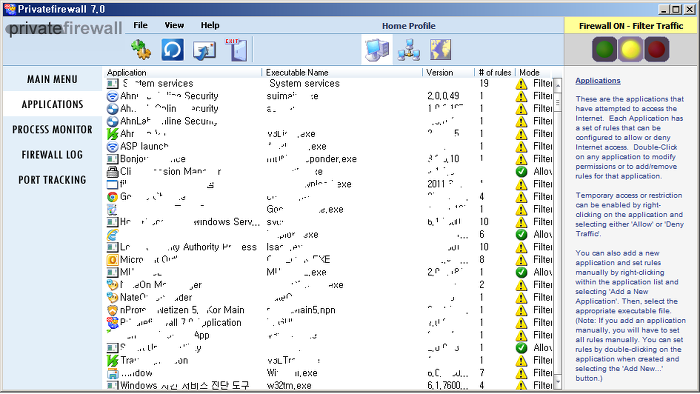Click the Applications help link
Viewport: 700px width, 394px height.
pos(597,81)
